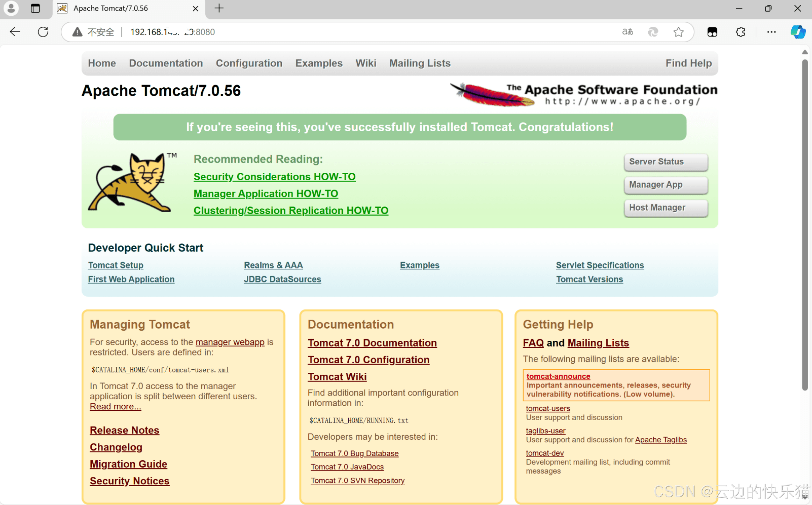Image resolution: width=812 pixels, height=505 pixels.
Task: Open the tomcat-announce mailing list link
Action: click(x=558, y=376)
